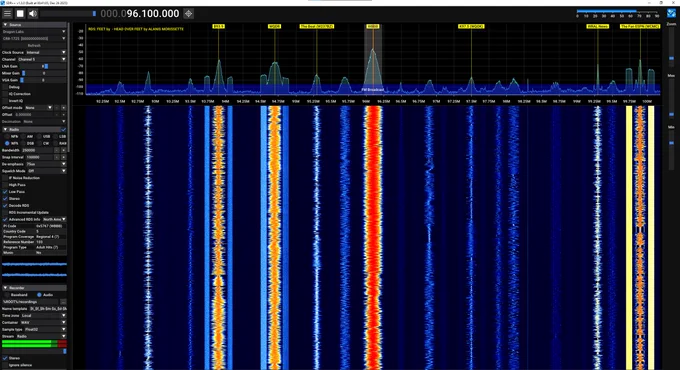Open the CR8-1725 device dropdown
The image size is (680, 370).
tap(34, 39)
